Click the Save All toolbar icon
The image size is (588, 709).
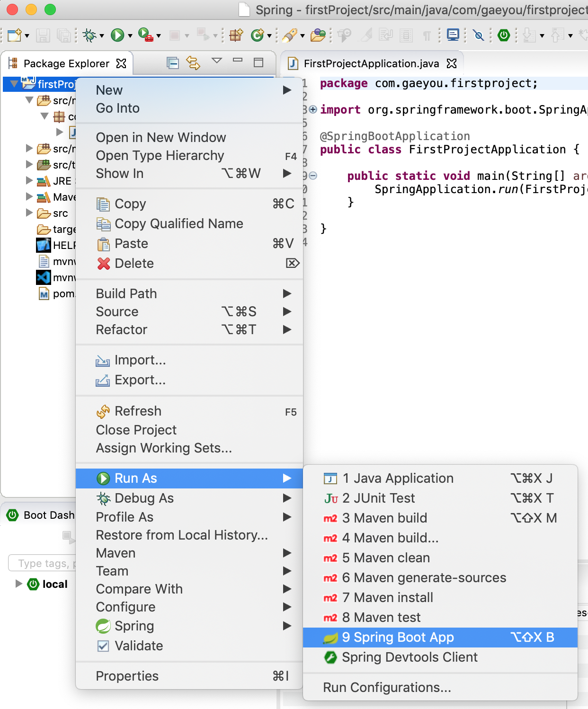tap(63, 35)
